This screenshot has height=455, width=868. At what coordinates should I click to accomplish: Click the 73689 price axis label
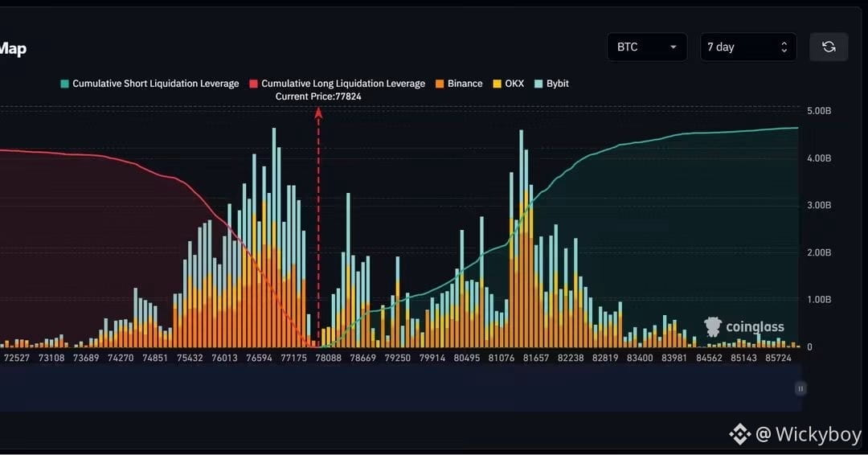point(86,359)
